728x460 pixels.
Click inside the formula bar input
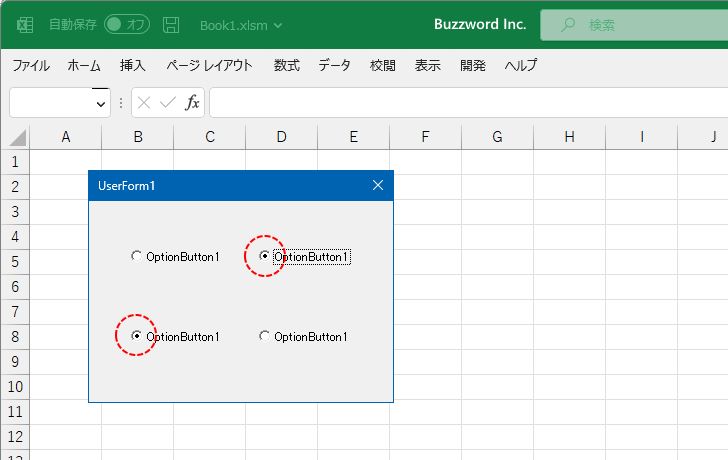[x=468, y=103]
